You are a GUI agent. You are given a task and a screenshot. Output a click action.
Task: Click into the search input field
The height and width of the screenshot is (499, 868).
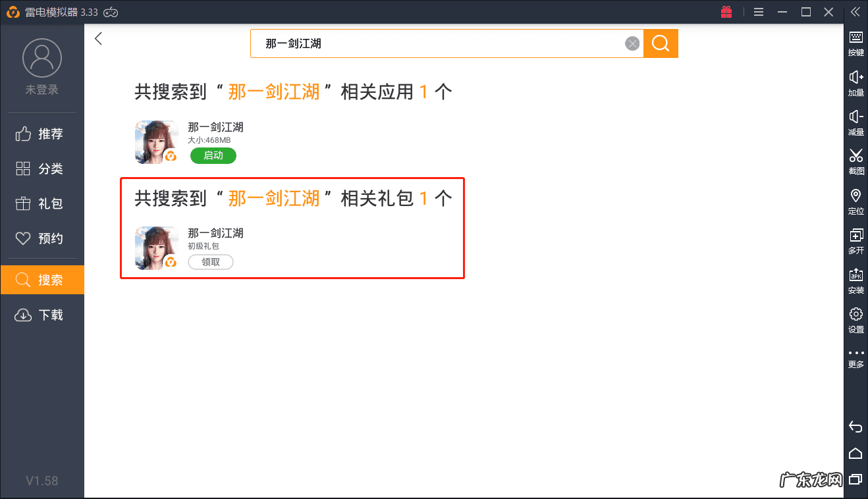(435, 43)
